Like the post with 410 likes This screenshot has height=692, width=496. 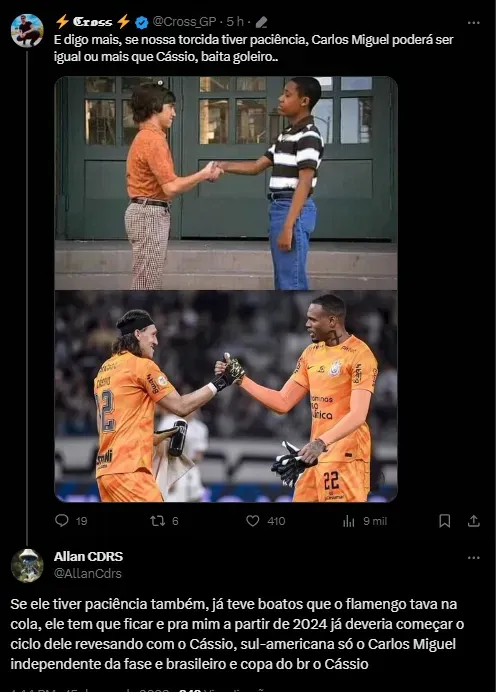pos(252,521)
